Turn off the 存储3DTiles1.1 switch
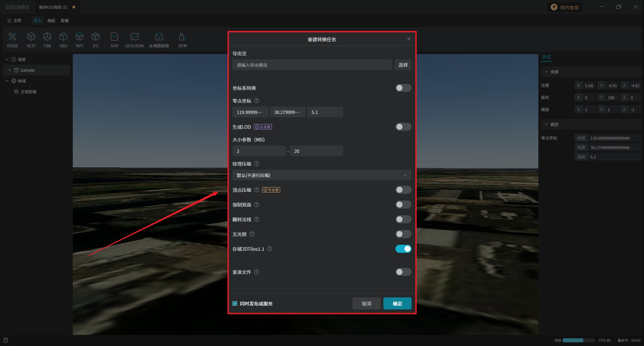 click(x=403, y=249)
